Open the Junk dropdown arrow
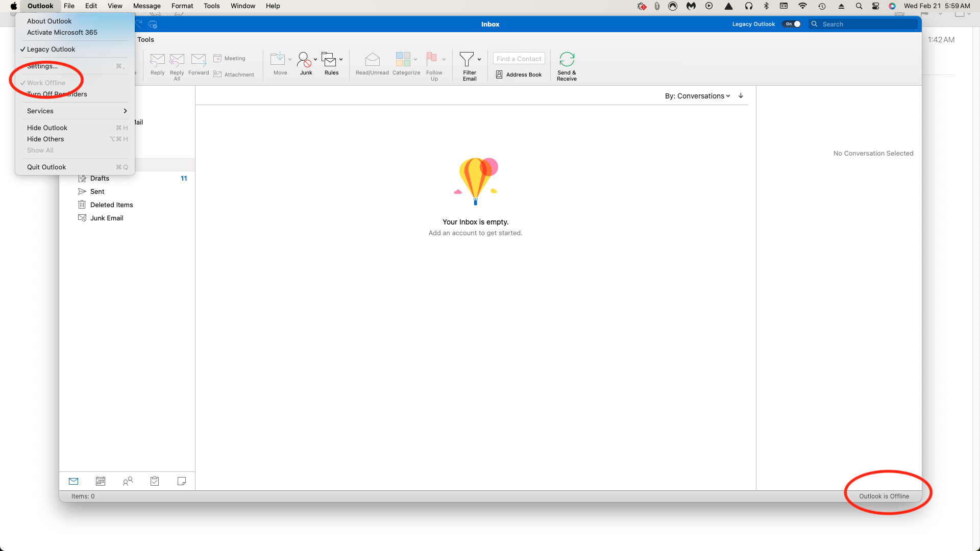This screenshot has width=980, height=551. coord(315,59)
